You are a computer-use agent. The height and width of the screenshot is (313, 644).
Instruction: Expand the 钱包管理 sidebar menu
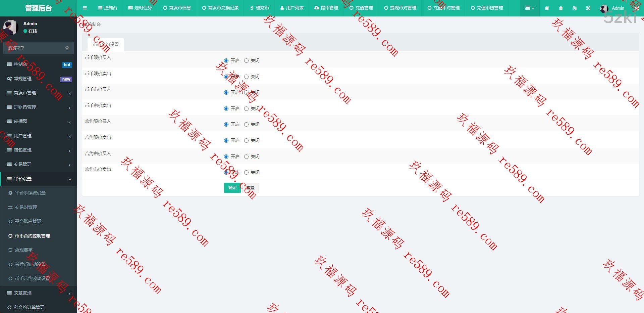point(39,150)
